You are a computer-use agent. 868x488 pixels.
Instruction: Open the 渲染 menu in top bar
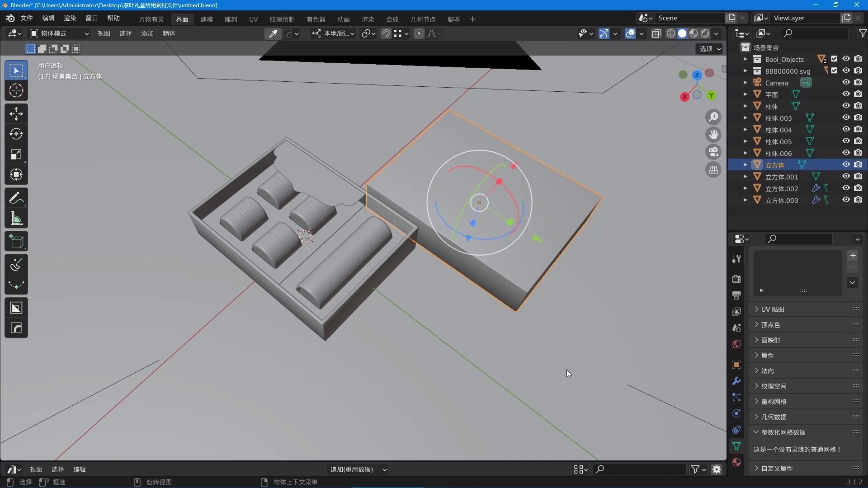tap(70, 19)
